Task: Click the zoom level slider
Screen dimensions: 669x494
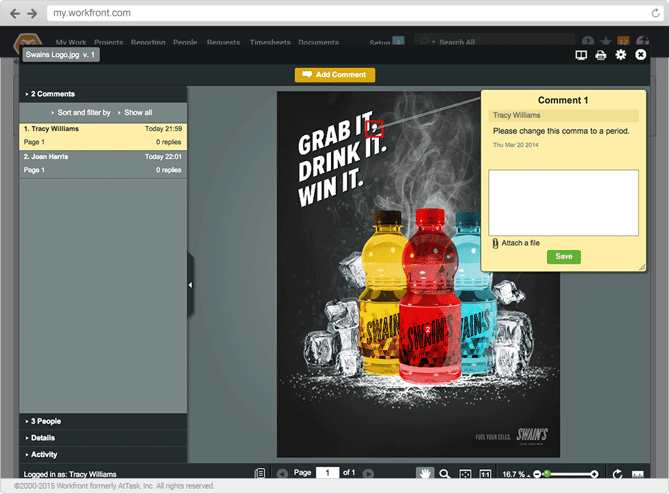Action: pos(568,473)
